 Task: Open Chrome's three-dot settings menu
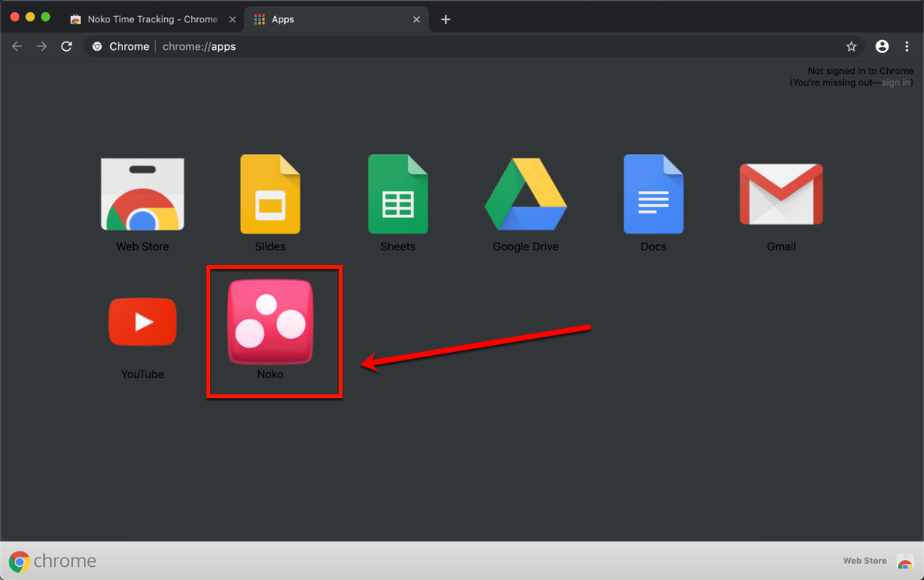point(907,46)
